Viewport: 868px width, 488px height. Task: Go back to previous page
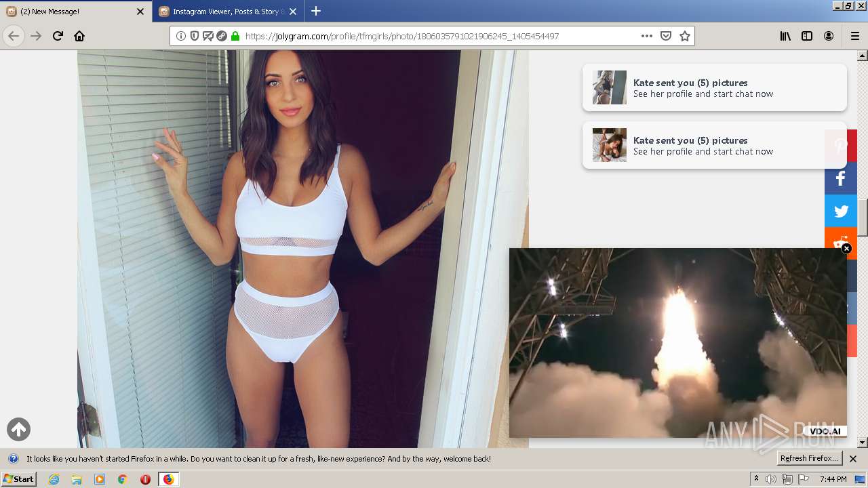coord(14,36)
